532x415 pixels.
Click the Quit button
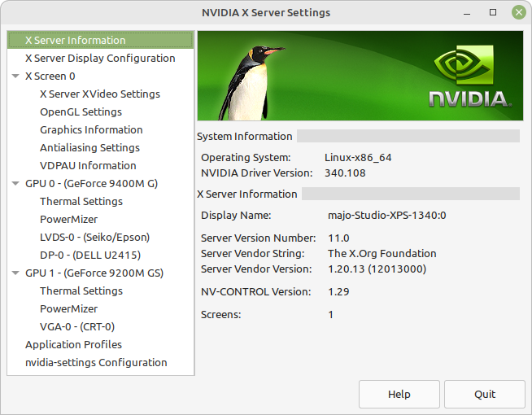[485, 395]
